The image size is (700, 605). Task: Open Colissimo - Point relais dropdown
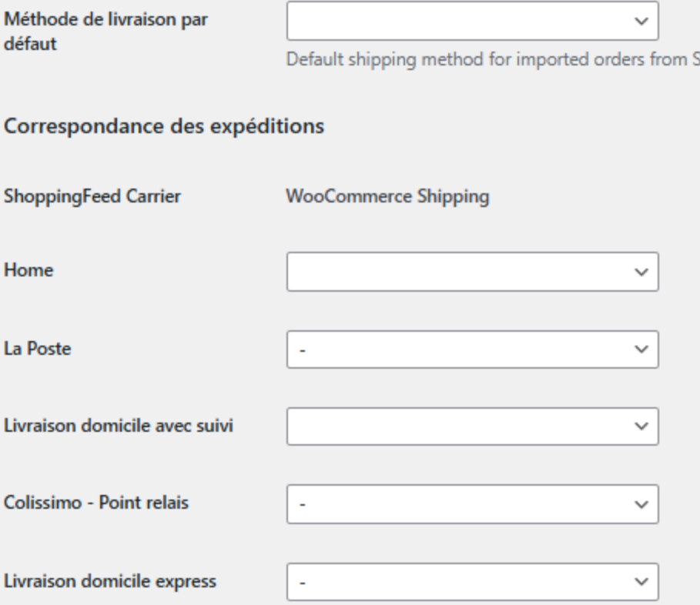click(x=471, y=503)
